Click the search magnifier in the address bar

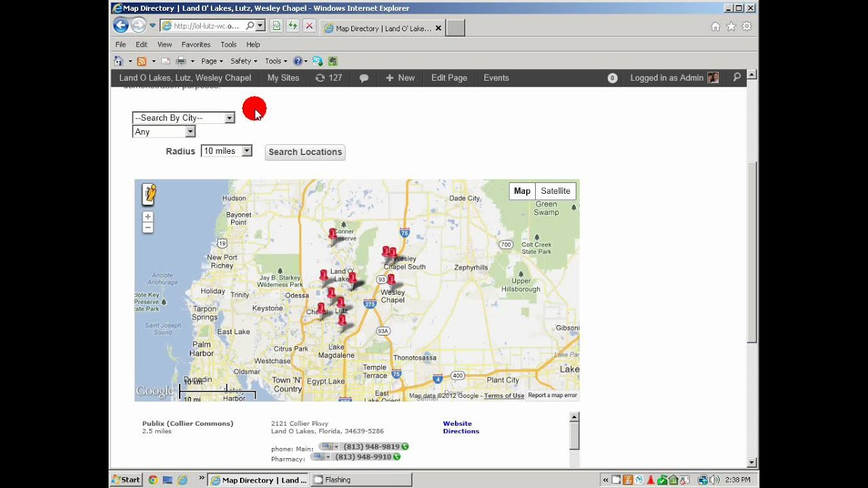(x=250, y=26)
